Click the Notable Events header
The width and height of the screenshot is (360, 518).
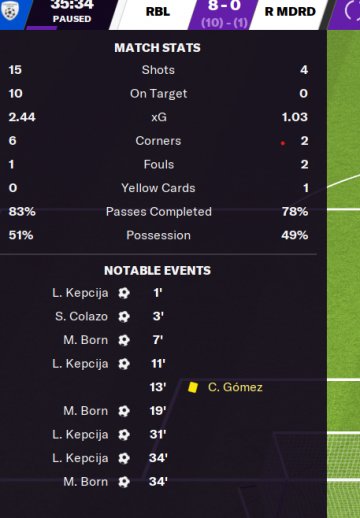(157, 270)
